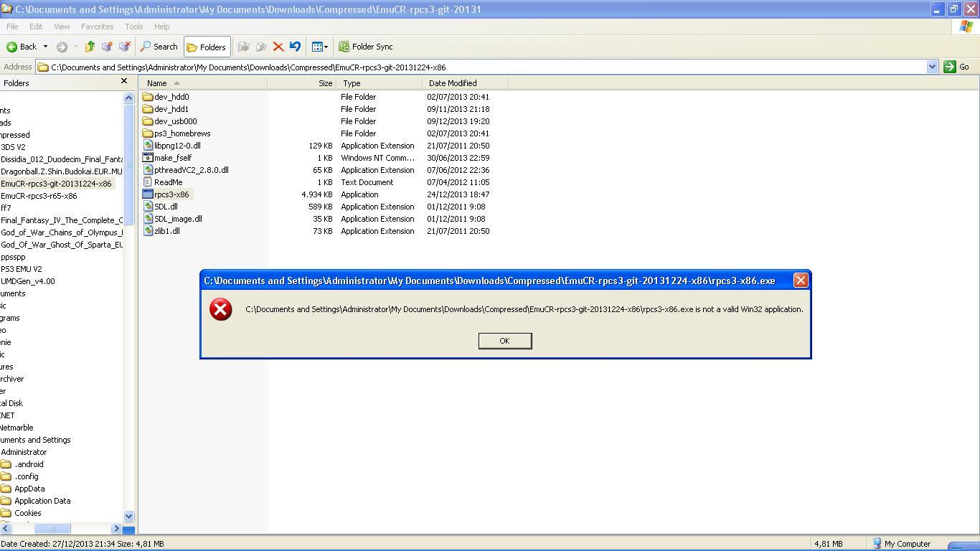Select Administrator in folder tree
980x551 pixels.
click(x=24, y=452)
